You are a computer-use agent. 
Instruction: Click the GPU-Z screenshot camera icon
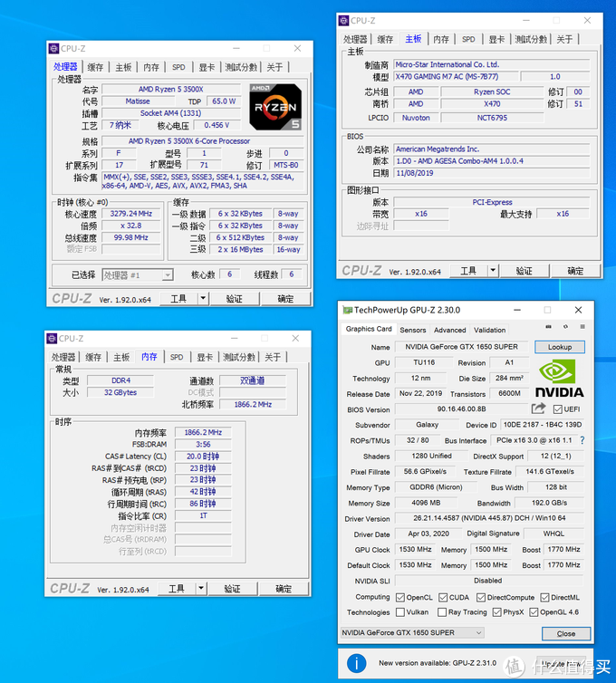pyautogui.click(x=548, y=327)
